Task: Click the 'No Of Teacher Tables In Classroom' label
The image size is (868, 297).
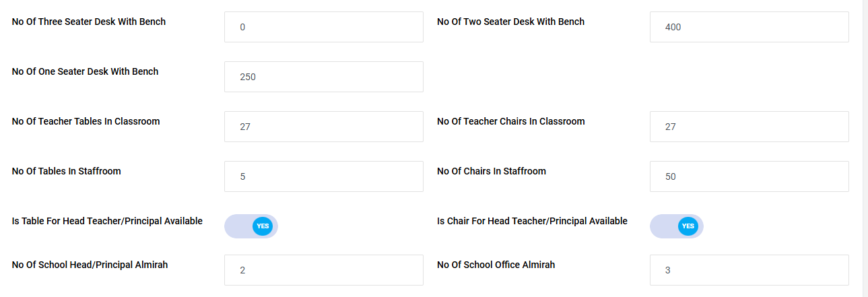Action: (86, 121)
